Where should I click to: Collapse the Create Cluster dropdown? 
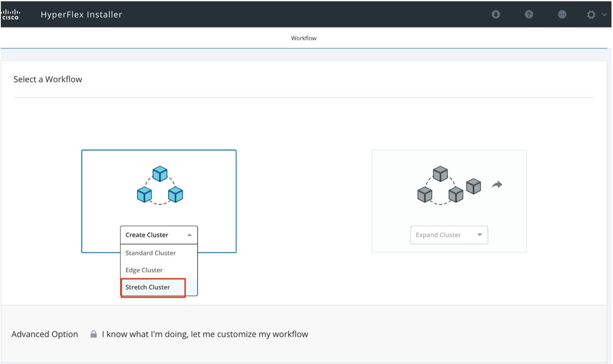pos(159,235)
